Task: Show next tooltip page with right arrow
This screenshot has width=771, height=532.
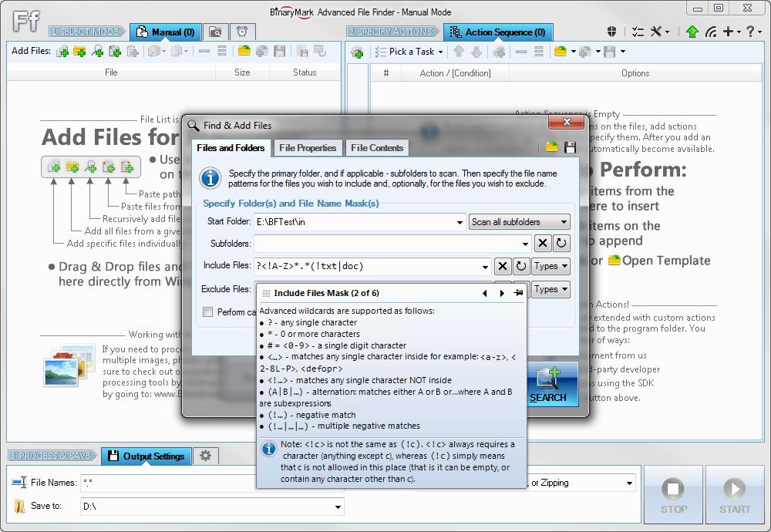Action: pos(502,293)
